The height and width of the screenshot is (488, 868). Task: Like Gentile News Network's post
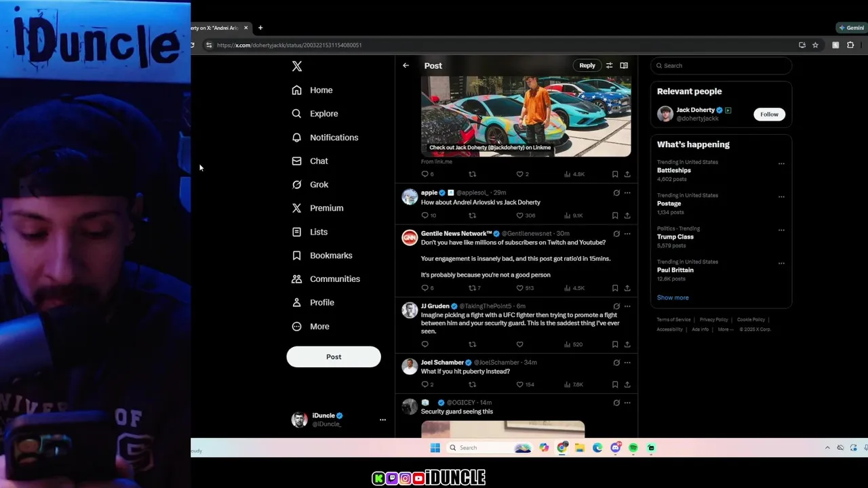(520, 288)
